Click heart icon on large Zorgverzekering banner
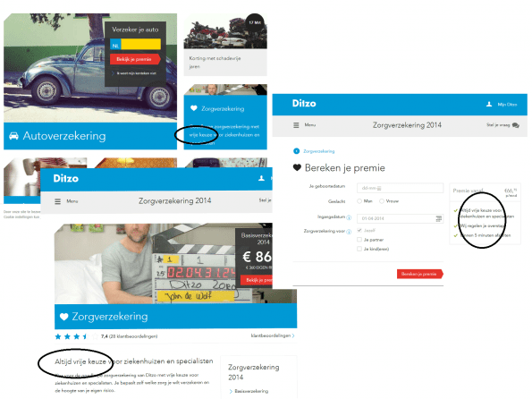 [63, 317]
